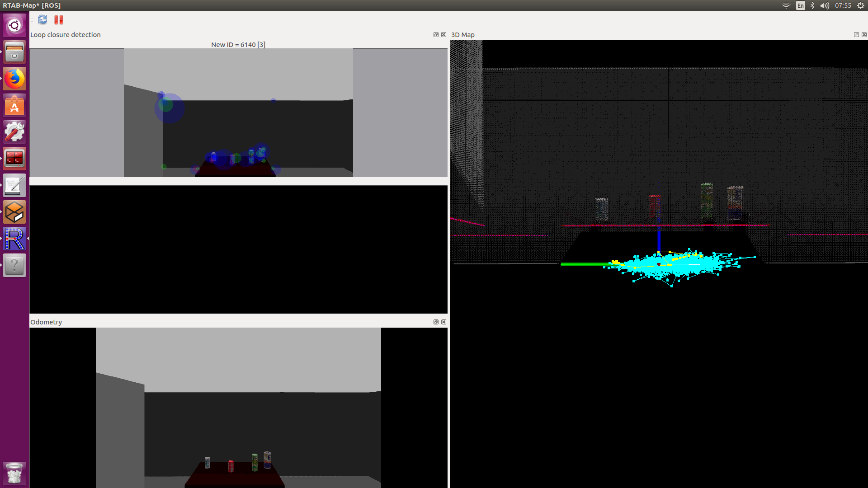Click the blue refresh arrows toolbar icon

42,20
